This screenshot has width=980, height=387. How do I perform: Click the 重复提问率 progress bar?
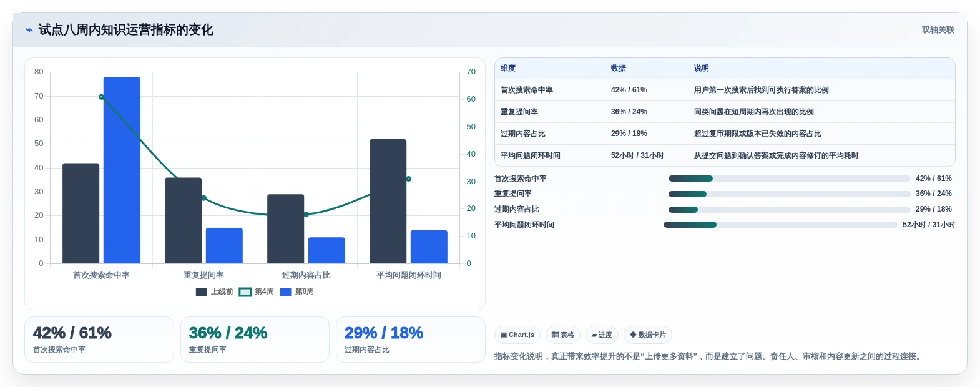click(x=789, y=194)
